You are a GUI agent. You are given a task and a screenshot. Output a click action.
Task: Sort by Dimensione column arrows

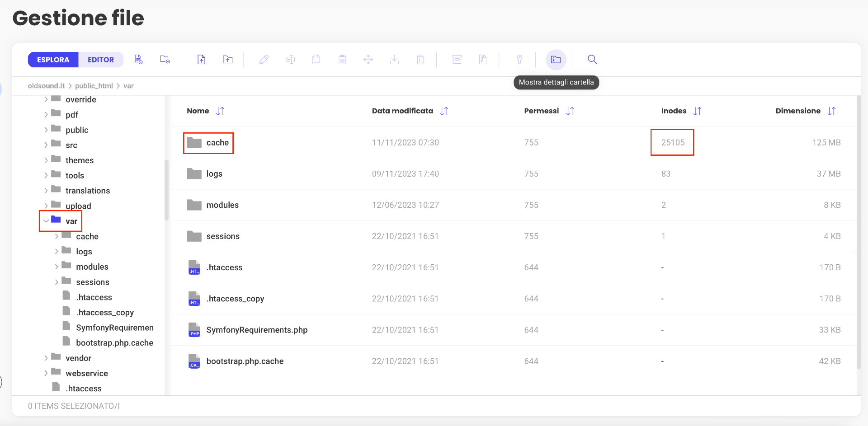[x=832, y=111]
